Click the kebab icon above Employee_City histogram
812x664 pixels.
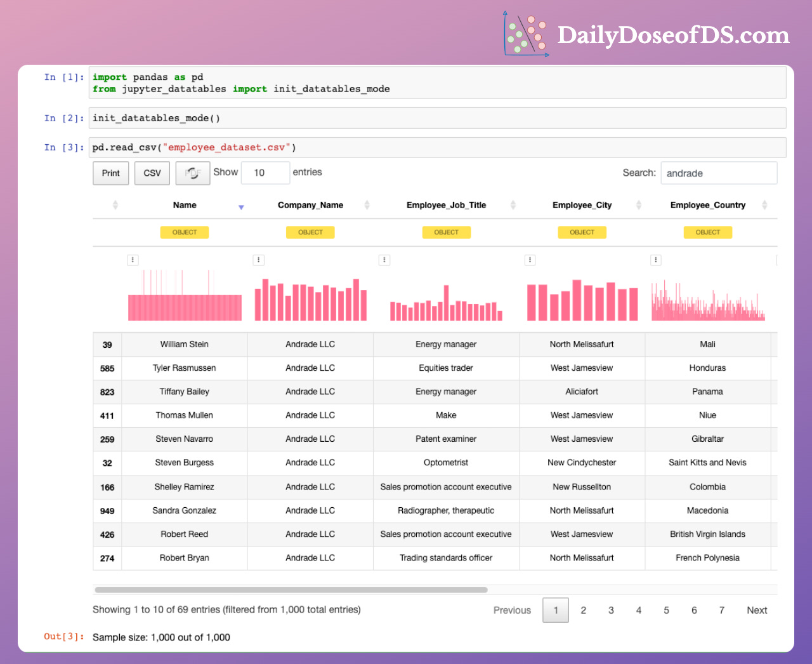tap(530, 260)
